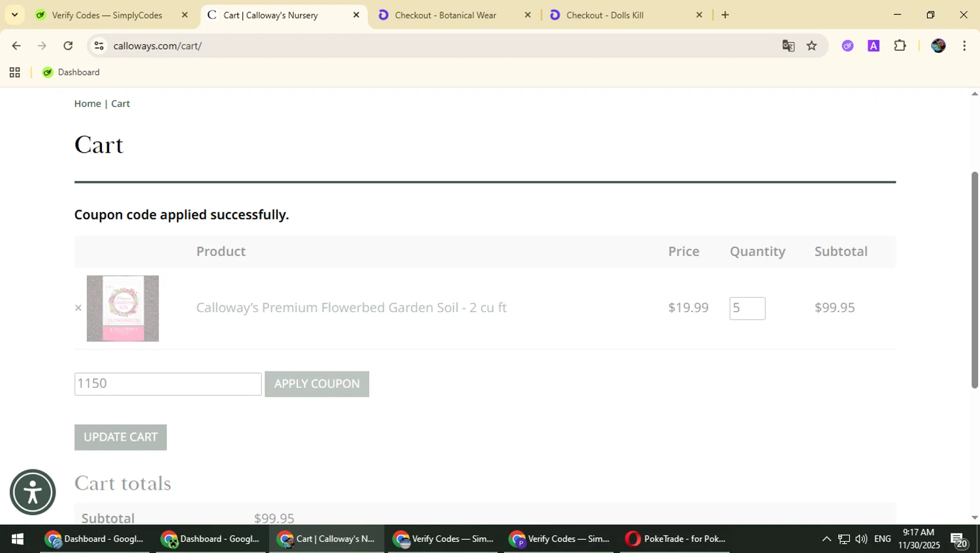This screenshot has height=553, width=980.
Task: Open the network status tray icon
Action: [844, 539]
